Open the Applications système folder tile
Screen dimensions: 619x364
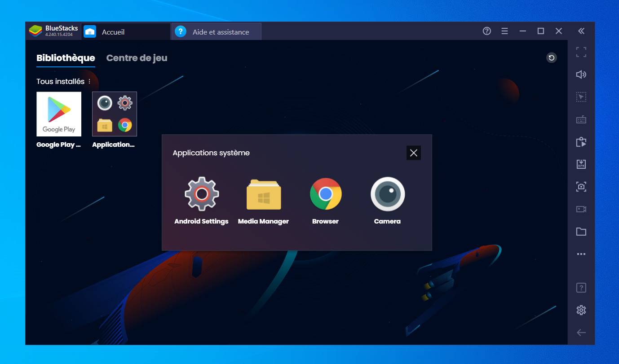click(115, 114)
